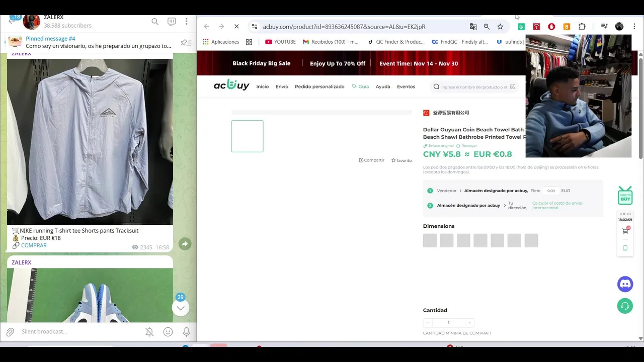
Task: Open the YOUTUBE bookmark
Action: tap(280, 42)
